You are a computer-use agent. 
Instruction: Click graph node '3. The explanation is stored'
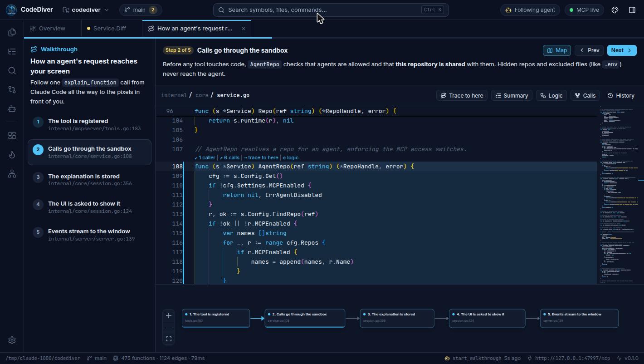397,318
